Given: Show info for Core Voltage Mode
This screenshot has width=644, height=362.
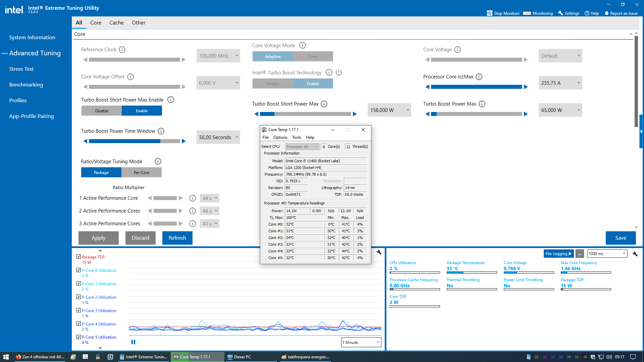Looking at the screenshot, I should coord(303,45).
